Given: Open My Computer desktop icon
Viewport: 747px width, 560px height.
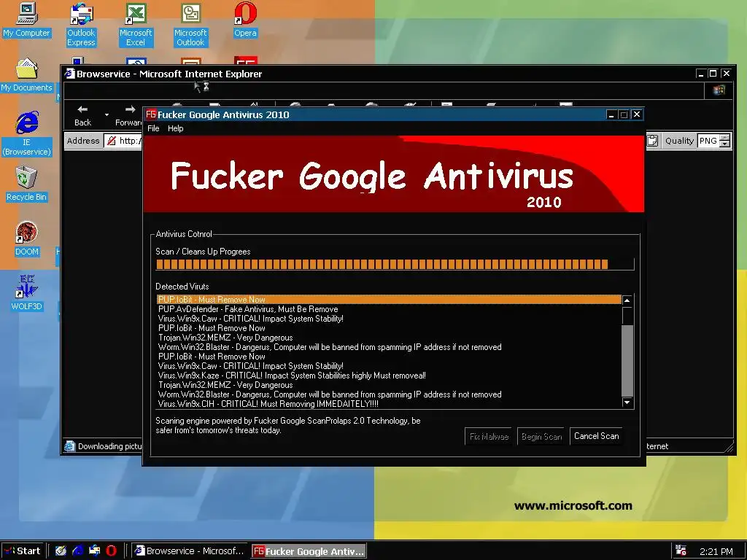Looking at the screenshot, I should [27, 20].
